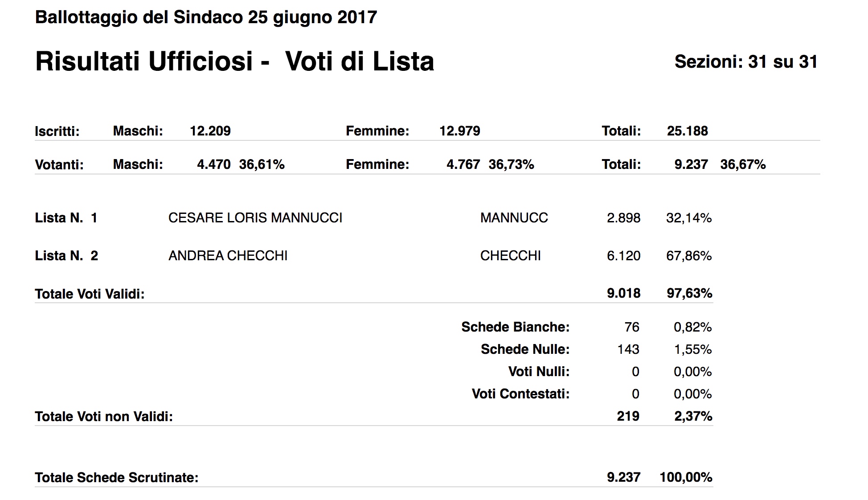Image resolution: width=868 pixels, height=500 pixels.
Task: Click Totale Voti non Validi value 219
Action: (x=628, y=416)
